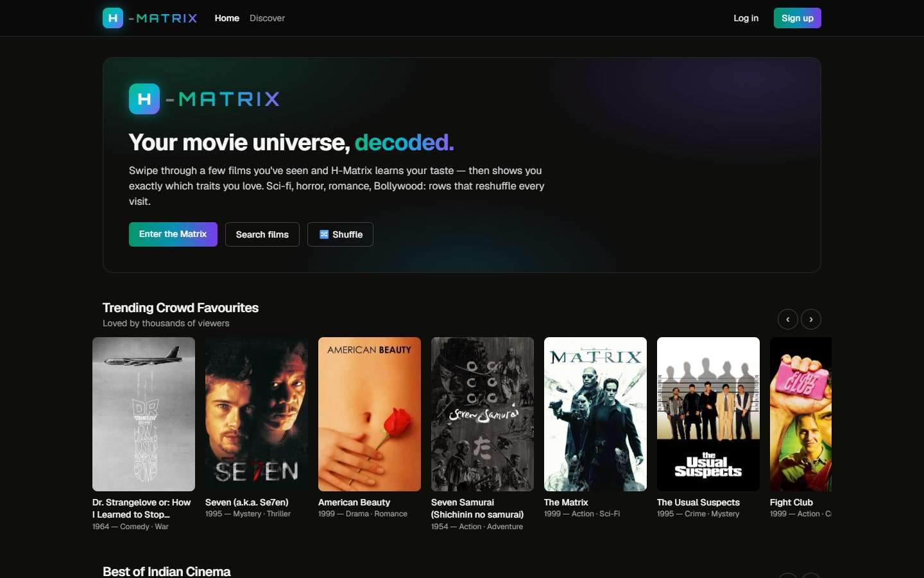Open Search films
This screenshot has width=924, height=578.
[x=262, y=234]
